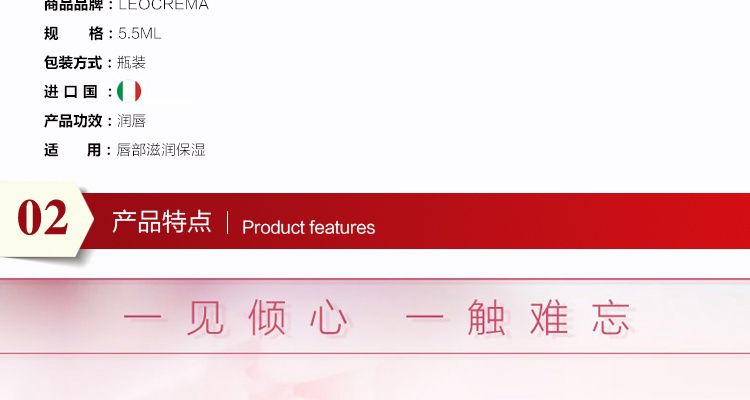Viewport: 750px width, 400px height.
Task: Click the 商品品牌 label
Action: (73, 5)
